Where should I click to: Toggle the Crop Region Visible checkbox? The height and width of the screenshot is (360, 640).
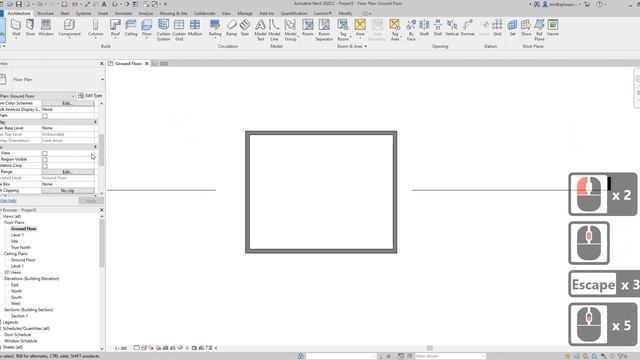(x=45, y=160)
